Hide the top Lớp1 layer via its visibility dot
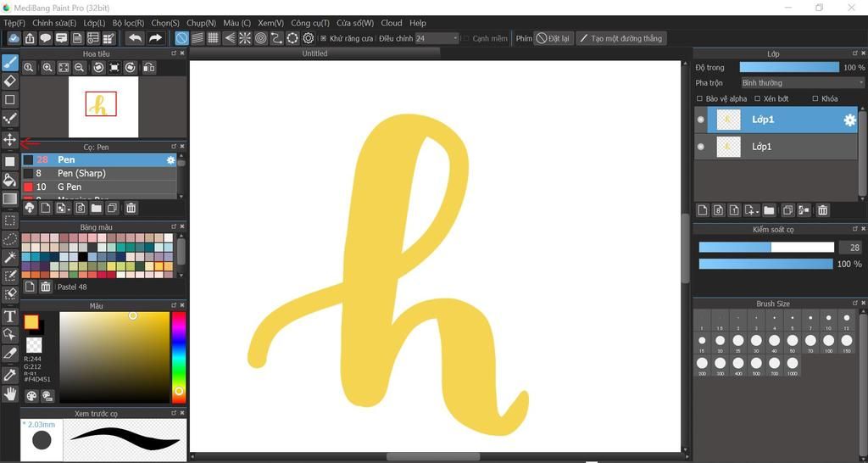 pyautogui.click(x=701, y=120)
